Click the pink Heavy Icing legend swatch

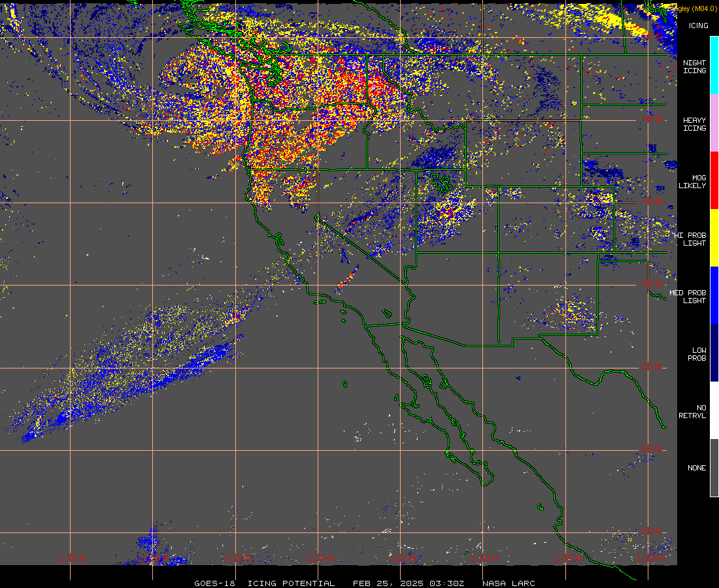[x=714, y=123]
